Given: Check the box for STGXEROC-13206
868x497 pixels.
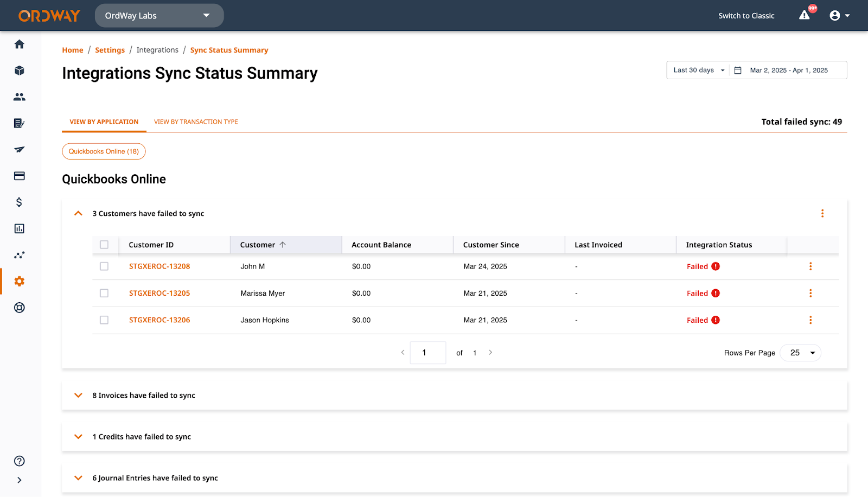Looking at the screenshot, I should click(104, 320).
